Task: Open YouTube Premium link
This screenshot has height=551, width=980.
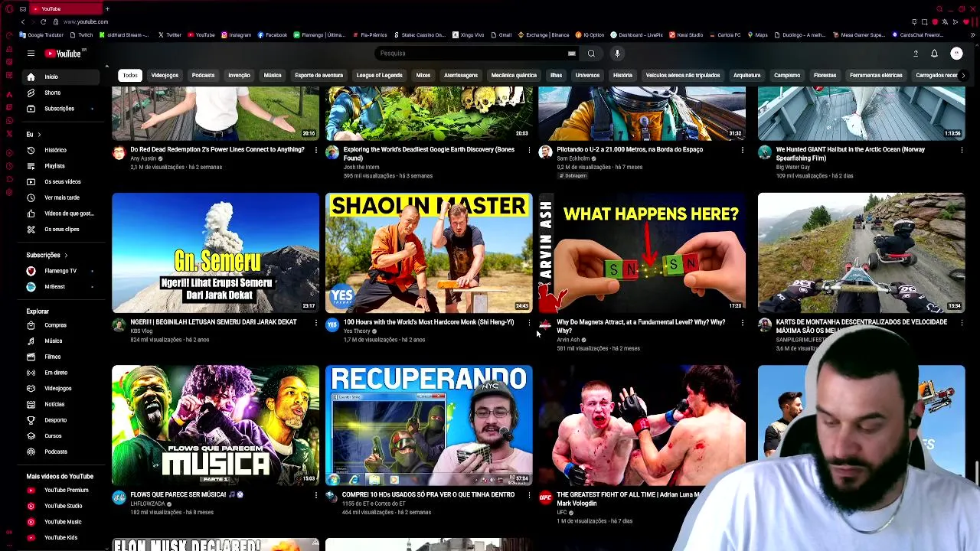Action: [x=61, y=490]
